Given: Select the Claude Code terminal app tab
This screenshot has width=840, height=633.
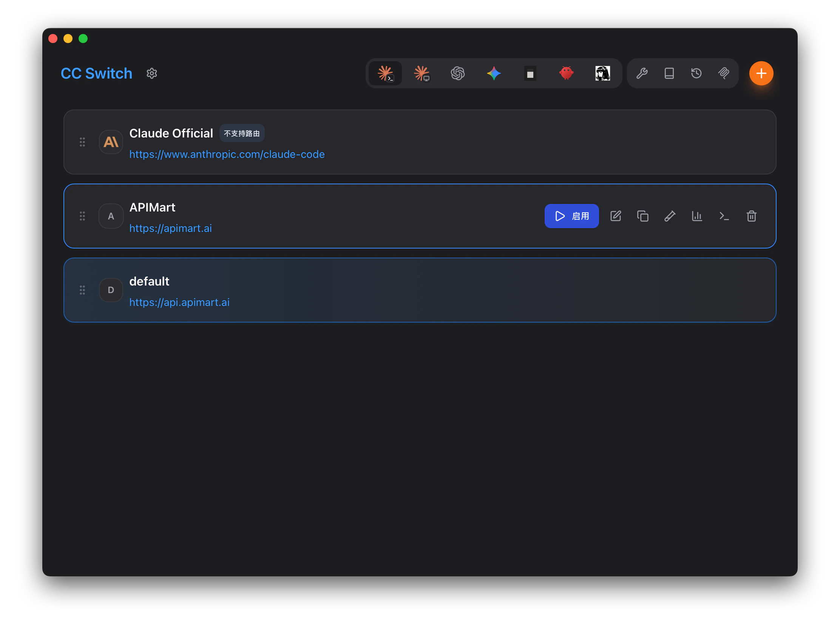Looking at the screenshot, I should (386, 73).
